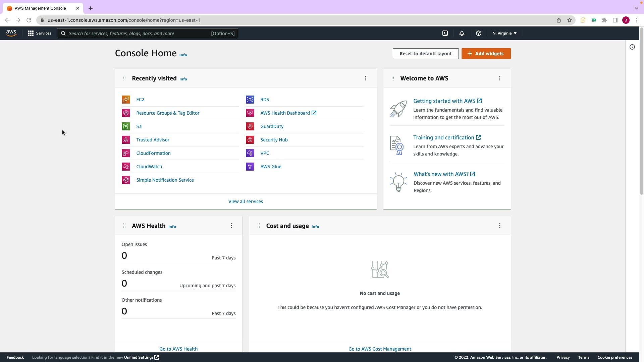Open the Cost and usage widget options menu

coord(500,226)
